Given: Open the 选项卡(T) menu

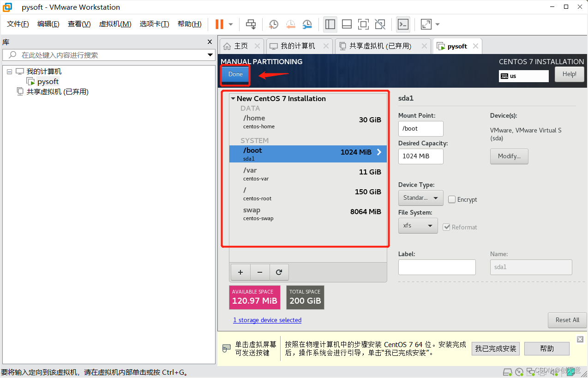Looking at the screenshot, I should pyautogui.click(x=155, y=24).
